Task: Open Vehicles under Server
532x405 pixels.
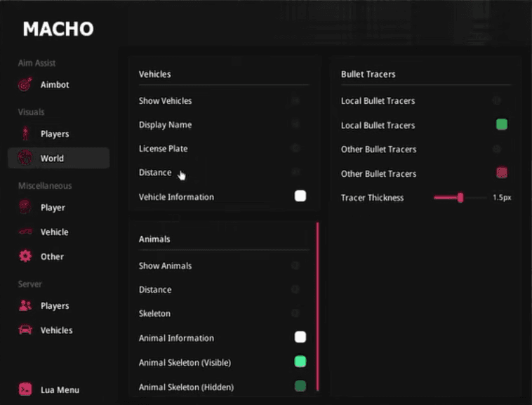Action: [58, 330]
